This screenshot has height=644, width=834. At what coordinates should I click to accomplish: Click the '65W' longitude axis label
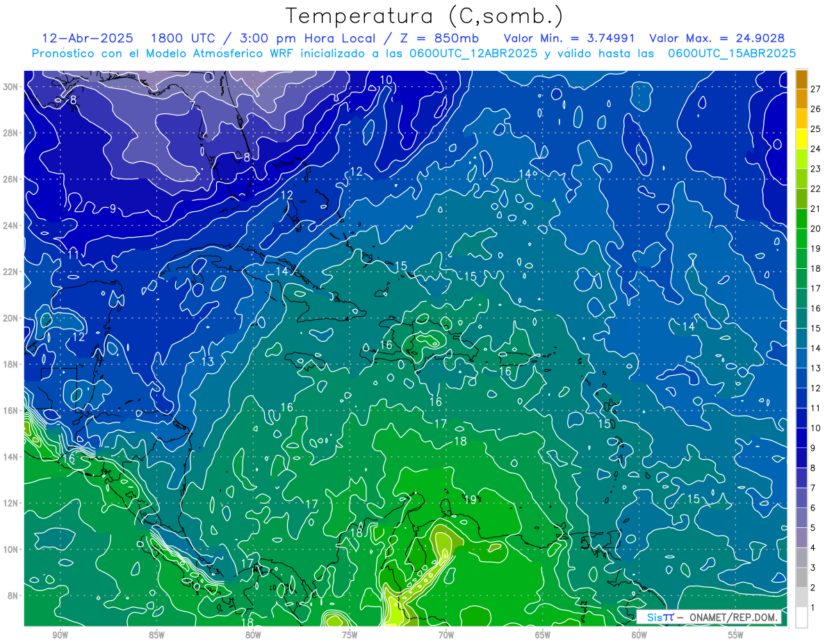click(543, 635)
